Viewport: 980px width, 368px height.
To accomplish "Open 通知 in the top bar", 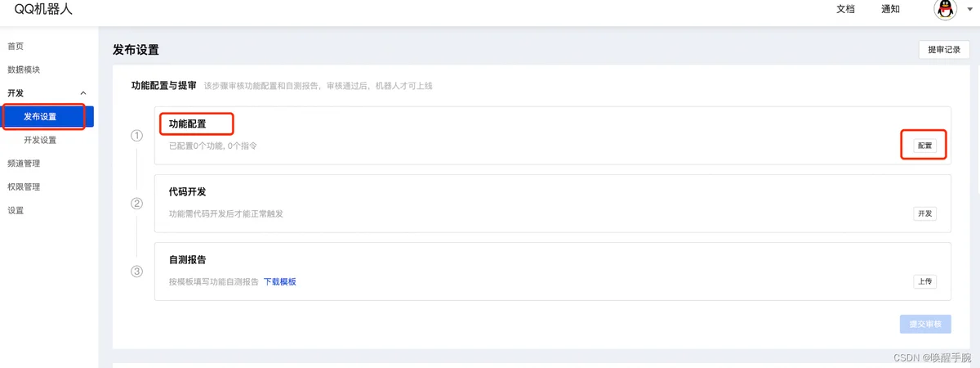I will tap(890, 9).
